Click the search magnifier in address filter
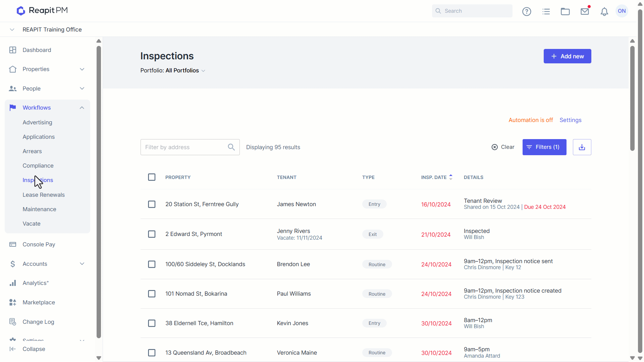The image size is (644, 362). [231, 147]
